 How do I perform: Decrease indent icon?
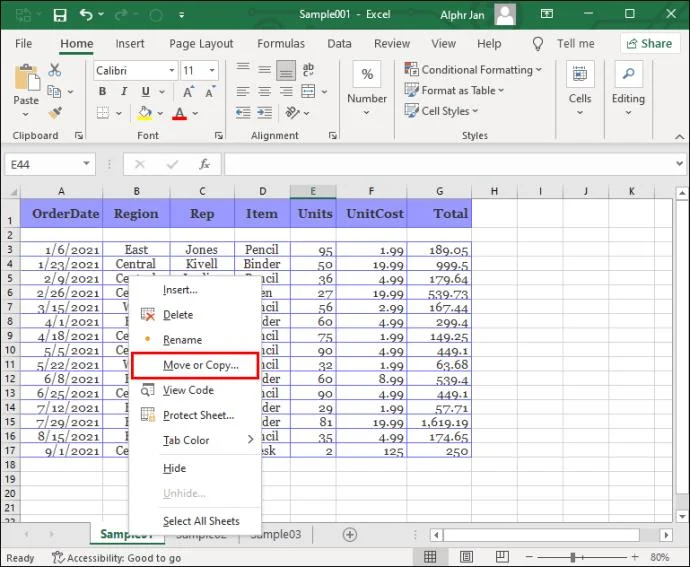coord(243,113)
